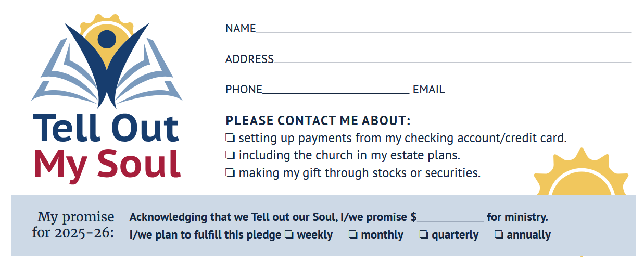
Task: Check the estate plans checkbox
Action: 230,155
